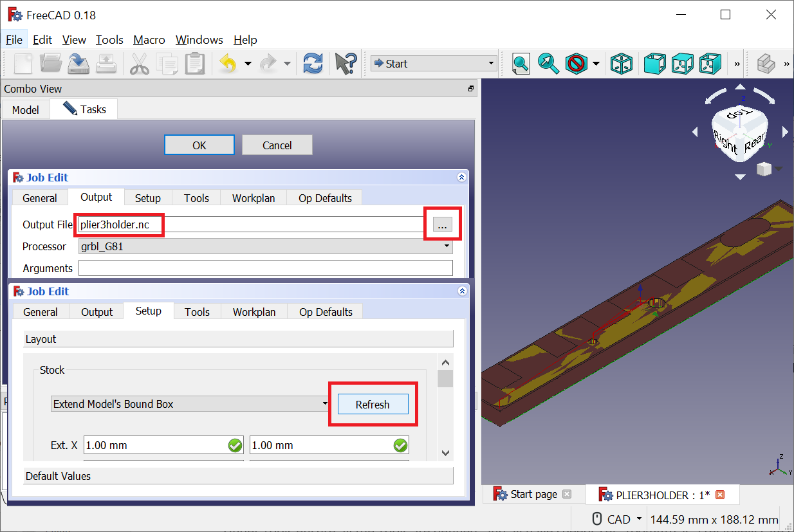Open the Windows menu
The height and width of the screenshot is (532, 794).
[x=199, y=40]
